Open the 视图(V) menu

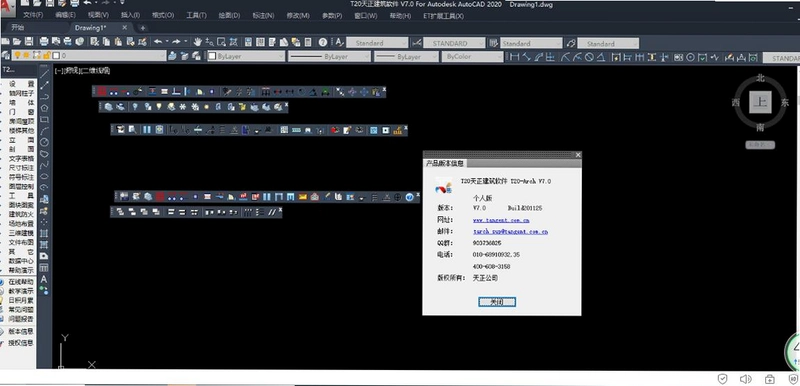point(98,15)
